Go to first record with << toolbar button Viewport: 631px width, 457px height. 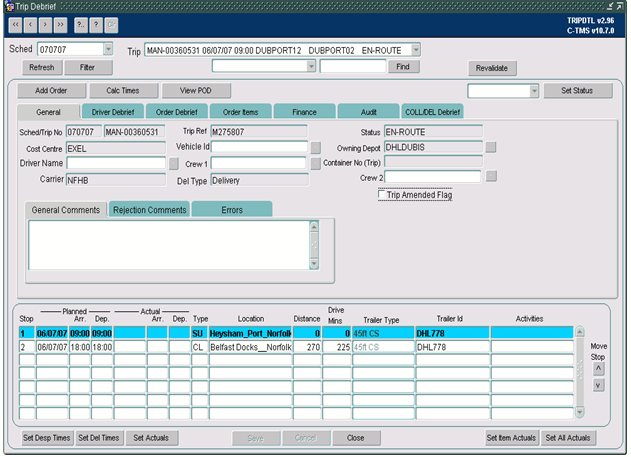click(x=15, y=25)
